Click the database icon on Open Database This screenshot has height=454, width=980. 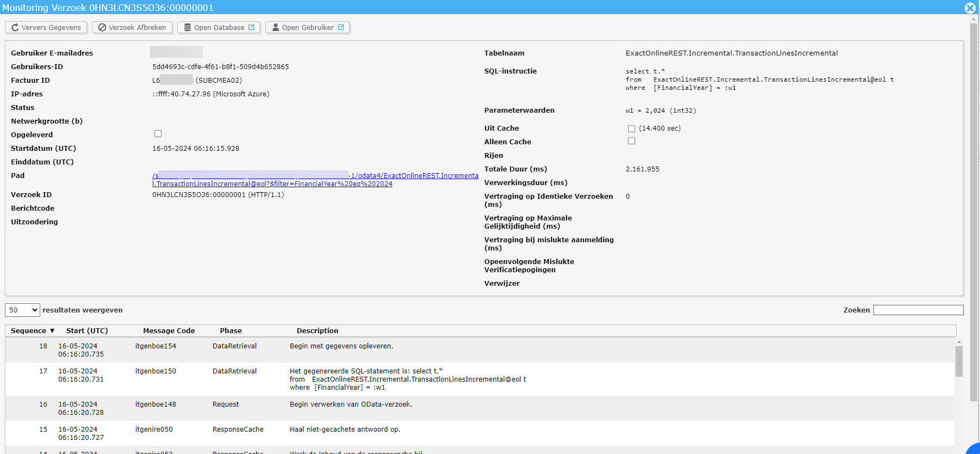187,28
